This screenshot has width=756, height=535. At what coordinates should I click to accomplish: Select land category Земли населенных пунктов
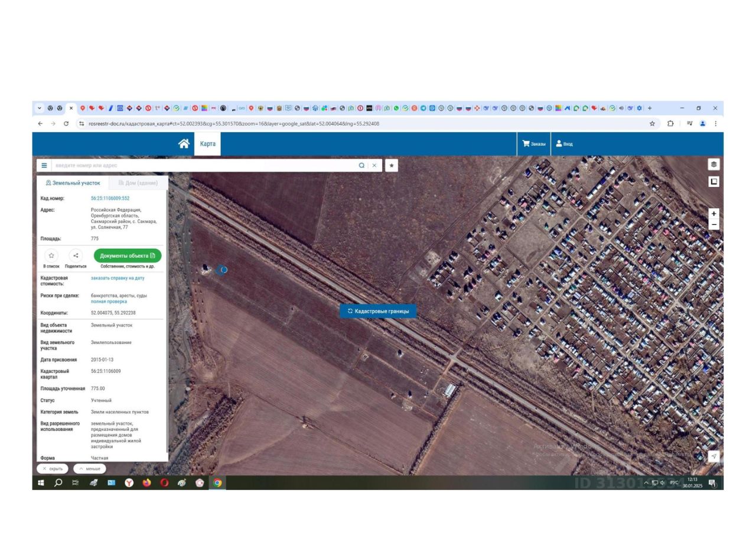(x=120, y=412)
